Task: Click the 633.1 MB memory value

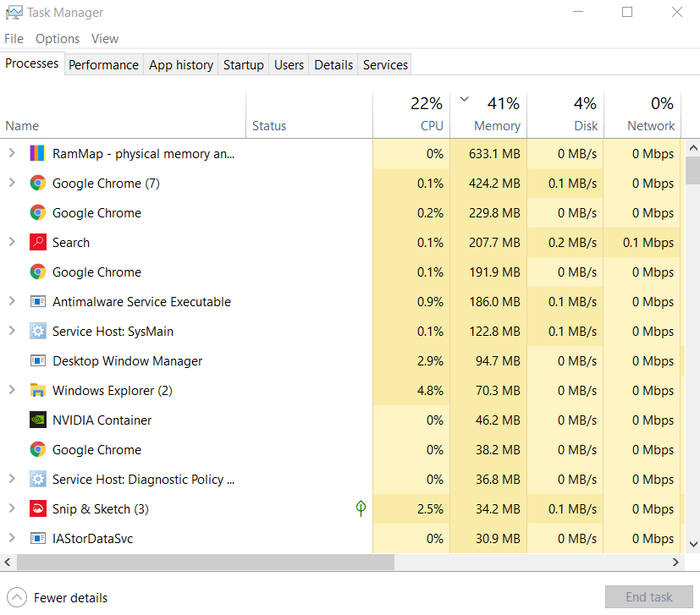Action: (494, 154)
